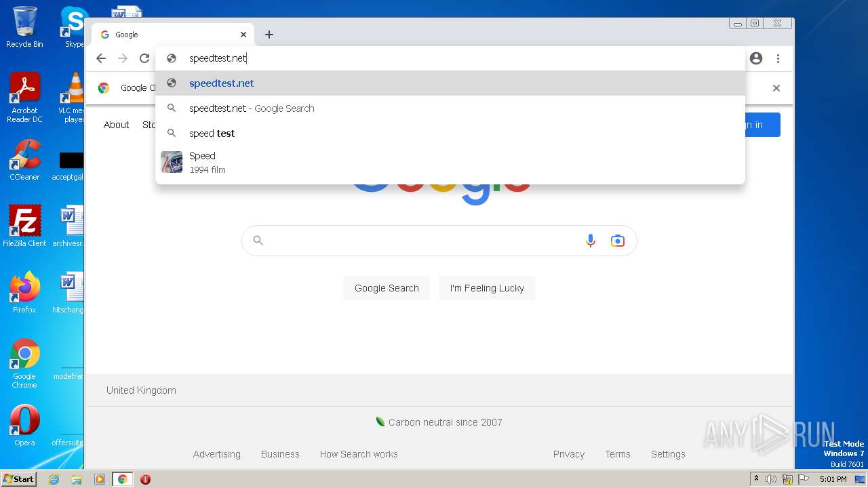
Task: Click the Windows Start button
Action: 19,479
